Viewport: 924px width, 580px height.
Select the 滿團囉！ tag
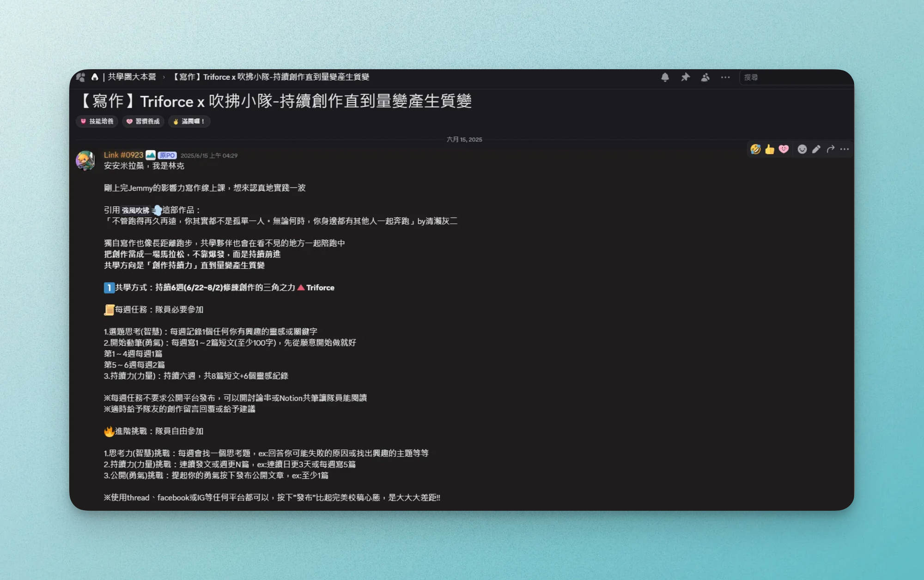tap(189, 121)
